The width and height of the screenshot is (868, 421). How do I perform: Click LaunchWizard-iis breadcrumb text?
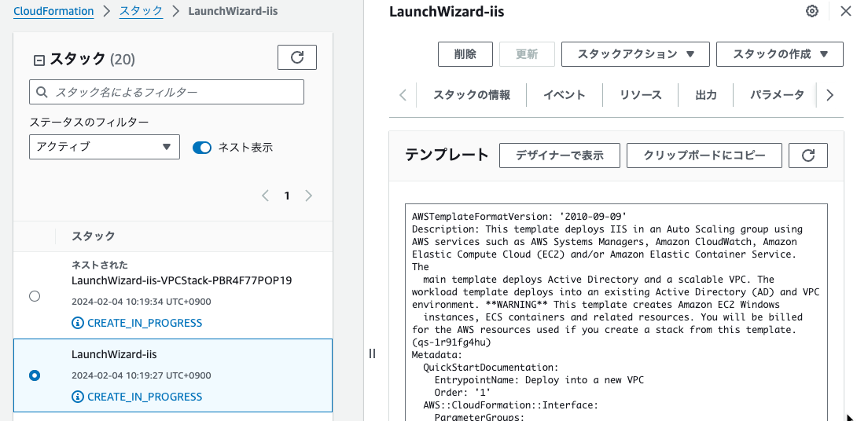click(233, 11)
